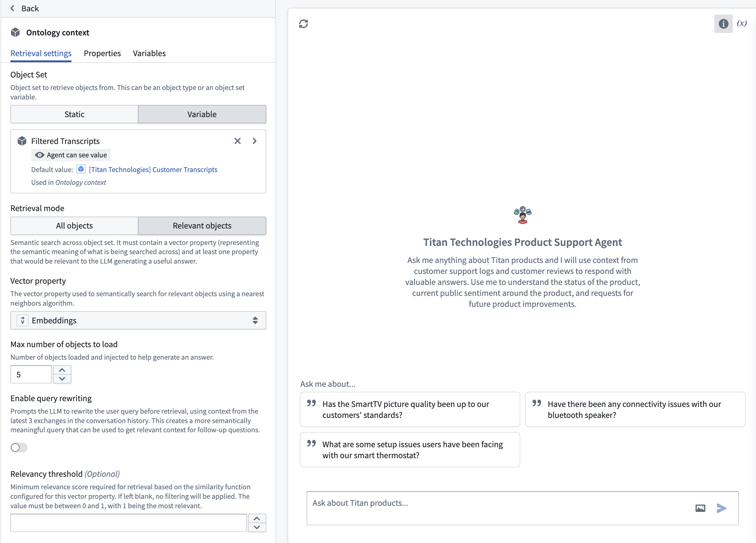Click the cube icon beside Filtered Transcripts
This screenshot has height=543, width=756.
coord(21,141)
